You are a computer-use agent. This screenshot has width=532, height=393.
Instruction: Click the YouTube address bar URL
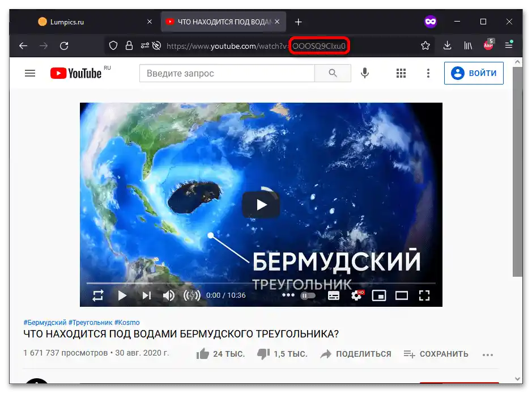tap(256, 46)
